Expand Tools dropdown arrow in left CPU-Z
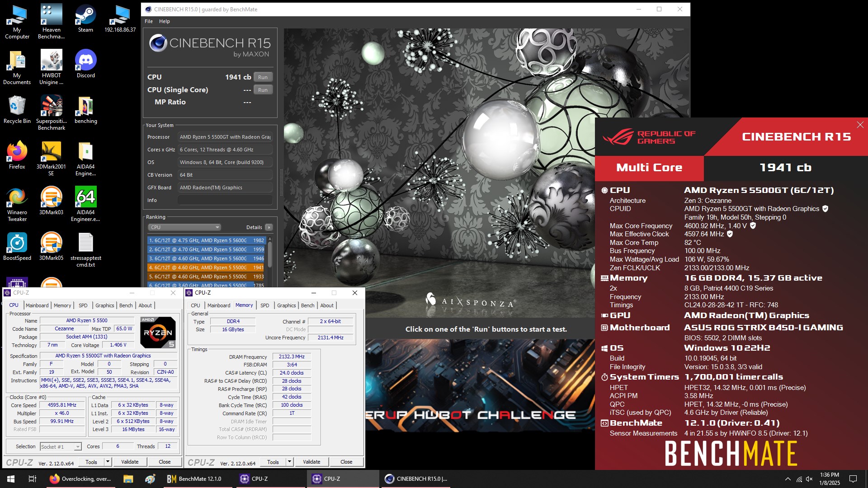The image size is (868, 488). [x=108, y=462]
